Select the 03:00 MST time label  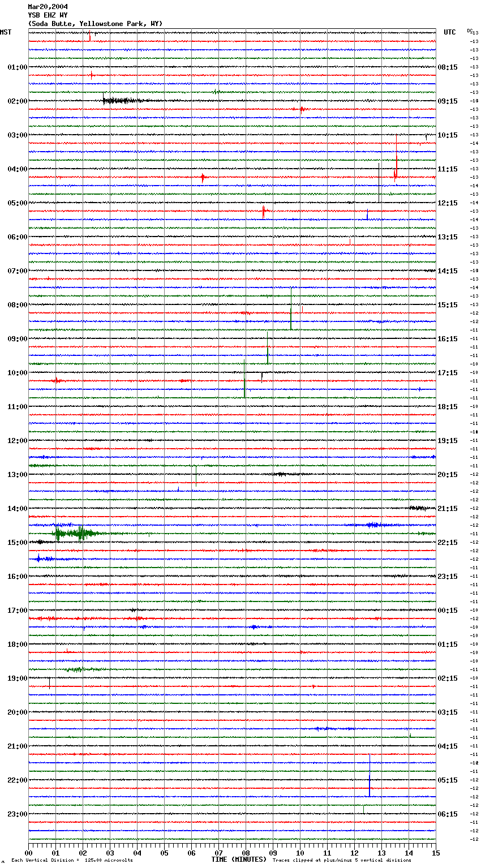click(17, 135)
